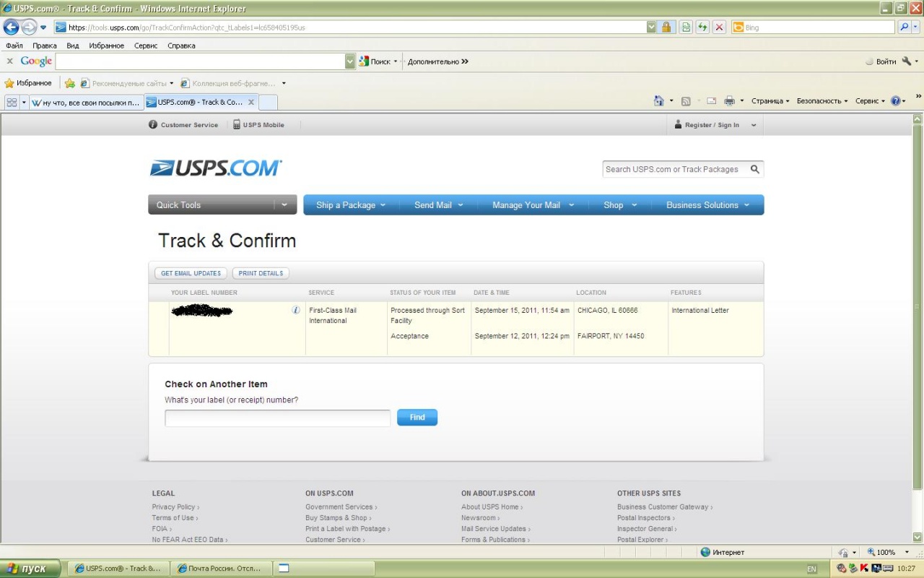
Task: Open Google toolbar wrench settings
Action: [907, 61]
